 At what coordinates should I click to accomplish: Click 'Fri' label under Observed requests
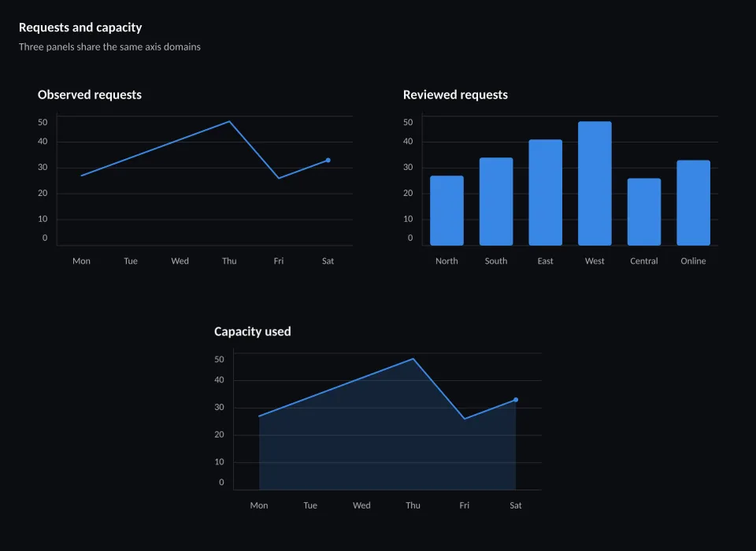pyautogui.click(x=279, y=261)
